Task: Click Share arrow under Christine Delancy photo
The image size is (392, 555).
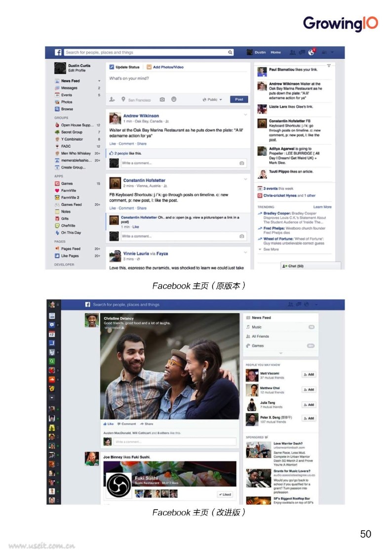Action: 142,424
